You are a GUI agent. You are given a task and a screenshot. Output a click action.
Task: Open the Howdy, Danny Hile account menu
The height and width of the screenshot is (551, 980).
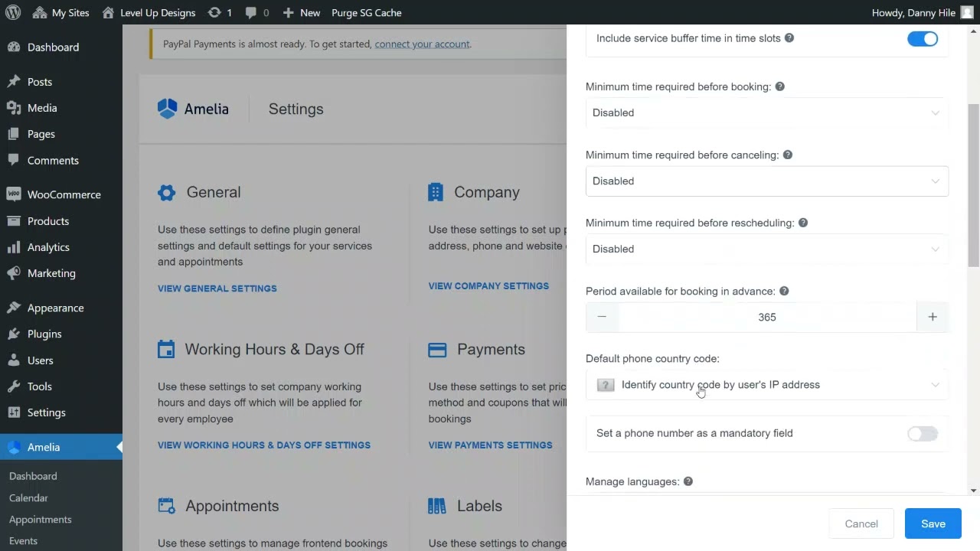click(x=923, y=12)
